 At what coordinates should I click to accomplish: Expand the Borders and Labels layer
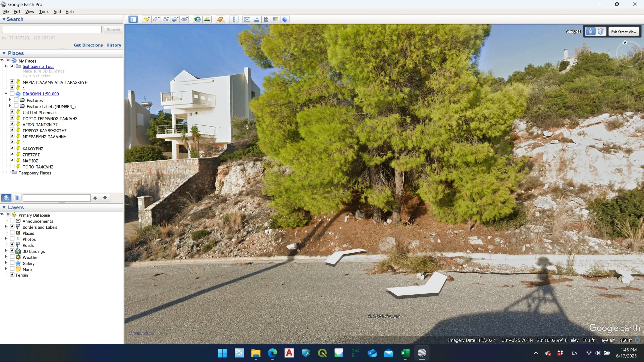point(6,227)
